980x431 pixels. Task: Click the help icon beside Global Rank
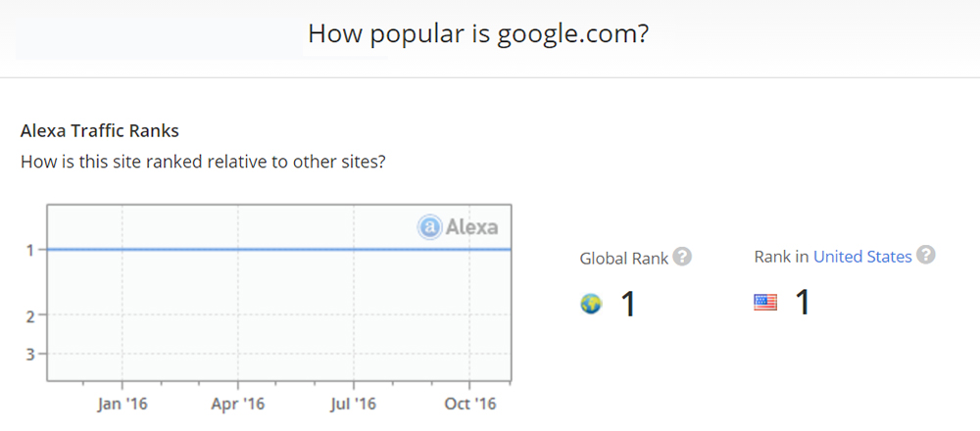click(x=683, y=258)
